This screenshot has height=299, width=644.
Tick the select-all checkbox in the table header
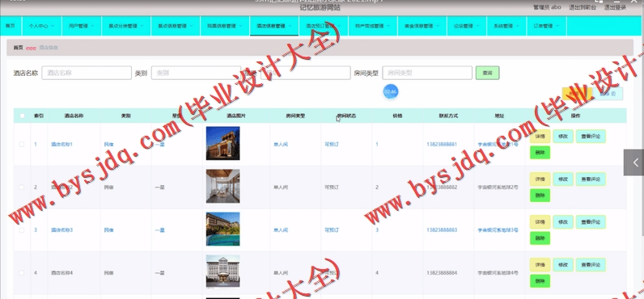click(x=22, y=116)
